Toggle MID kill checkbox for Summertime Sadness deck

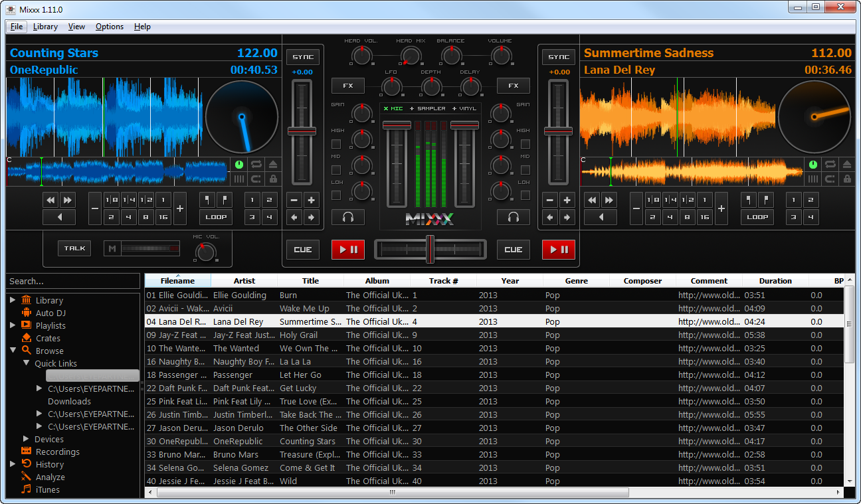pyautogui.click(x=526, y=170)
